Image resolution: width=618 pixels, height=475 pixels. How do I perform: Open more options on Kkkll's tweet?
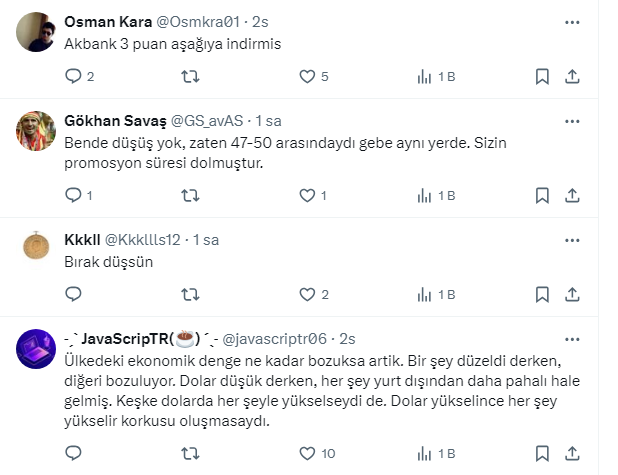point(572,239)
